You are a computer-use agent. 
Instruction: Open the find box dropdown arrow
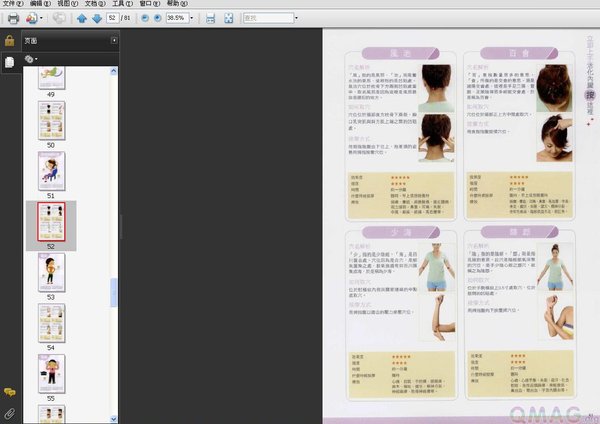pos(295,18)
